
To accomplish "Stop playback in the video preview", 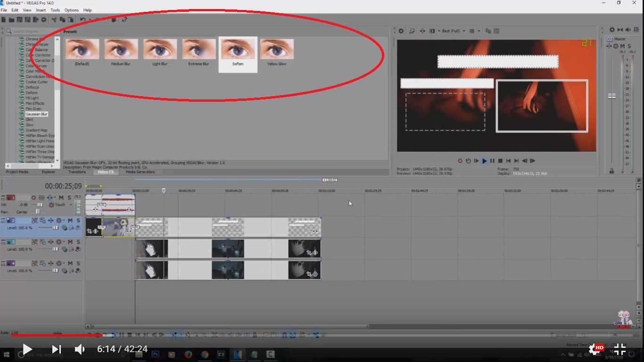I will [x=500, y=161].
